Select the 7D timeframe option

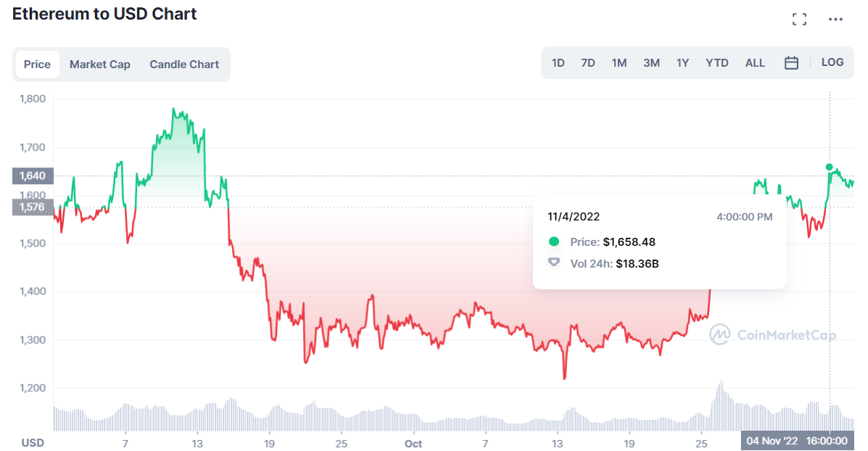tap(588, 63)
